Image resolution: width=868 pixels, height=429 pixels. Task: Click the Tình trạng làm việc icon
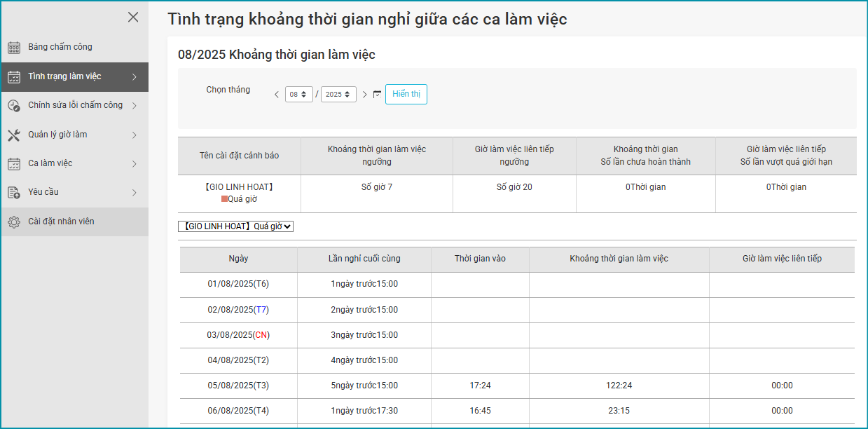point(14,77)
